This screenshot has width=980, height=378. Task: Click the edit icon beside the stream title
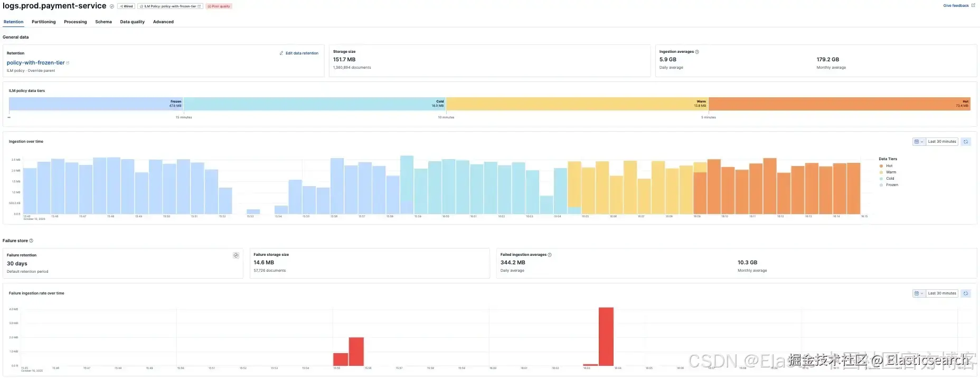112,6
